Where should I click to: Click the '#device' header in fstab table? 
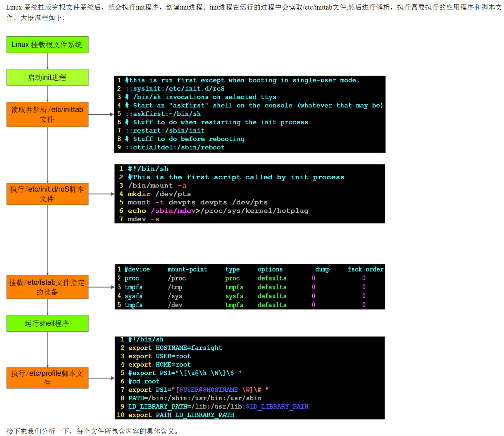(137, 269)
